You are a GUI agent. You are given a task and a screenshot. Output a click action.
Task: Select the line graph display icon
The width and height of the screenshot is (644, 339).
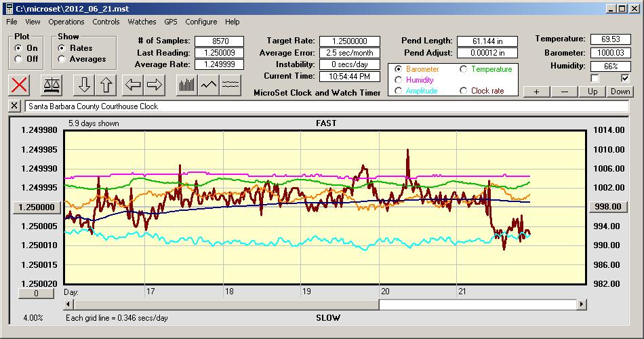[x=209, y=85]
